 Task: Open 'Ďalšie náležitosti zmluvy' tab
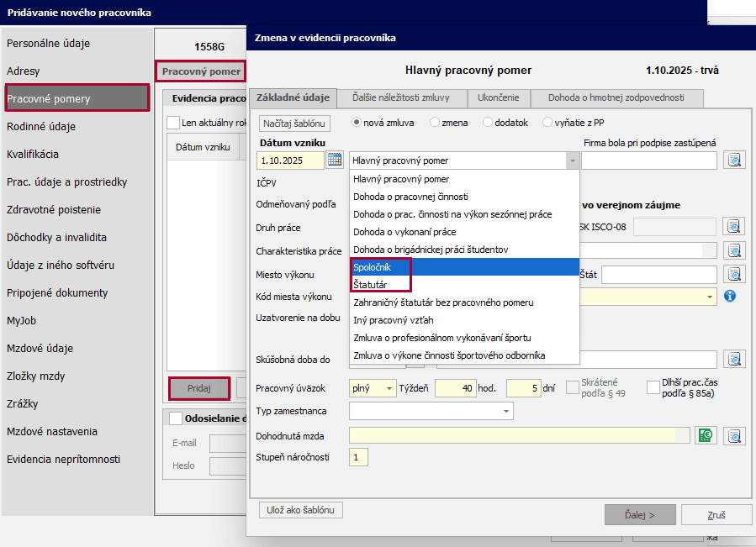pyautogui.click(x=402, y=98)
